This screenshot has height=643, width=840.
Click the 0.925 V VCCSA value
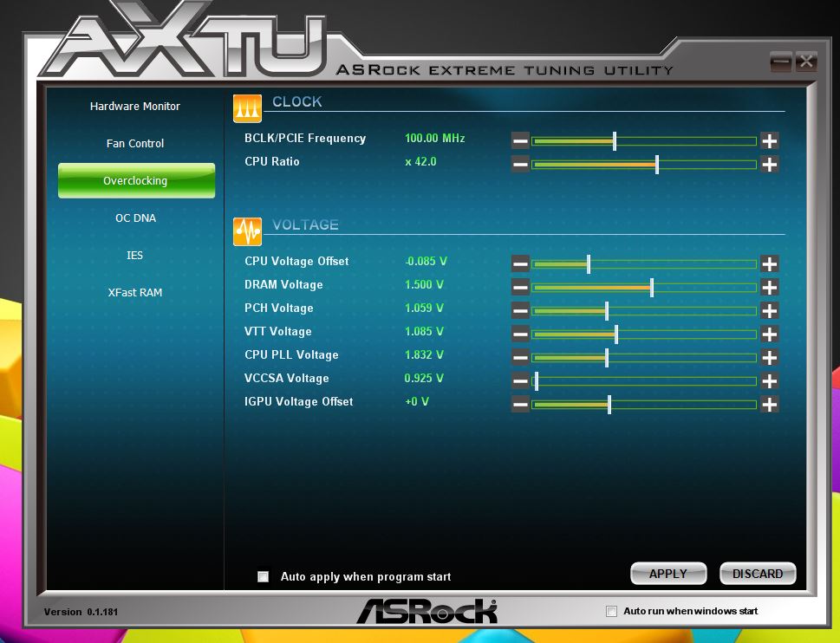[x=424, y=378]
